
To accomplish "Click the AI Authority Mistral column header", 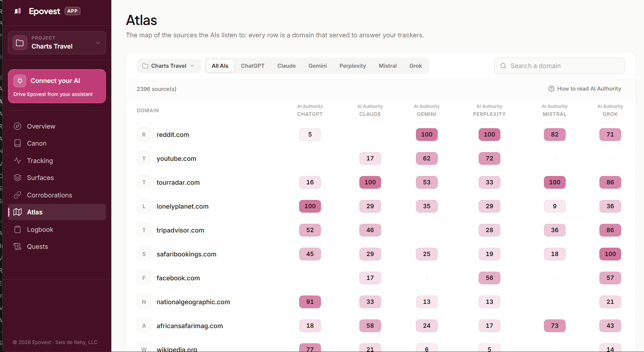I will click(555, 110).
